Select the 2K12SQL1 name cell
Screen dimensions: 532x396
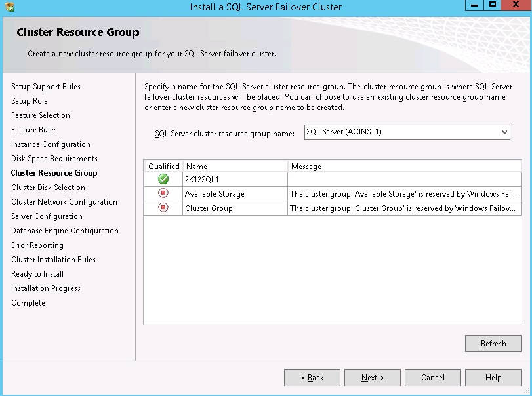235,180
